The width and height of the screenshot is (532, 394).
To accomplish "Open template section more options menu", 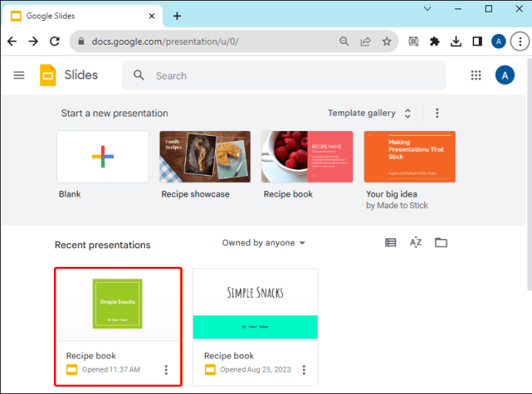I will coord(437,113).
